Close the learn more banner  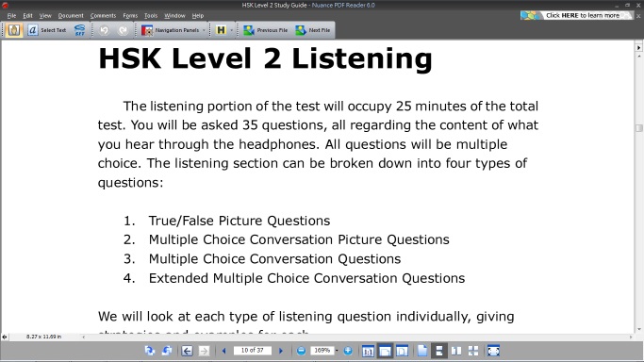pos(638,16)
